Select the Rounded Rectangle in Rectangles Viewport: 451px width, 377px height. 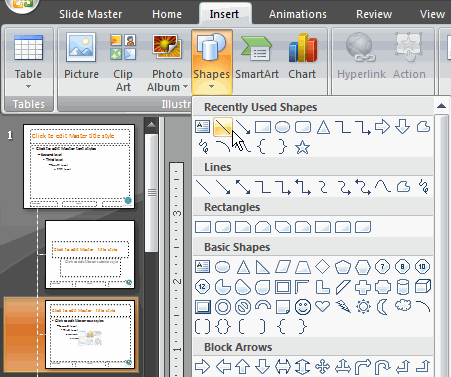(x=223, y=227)
